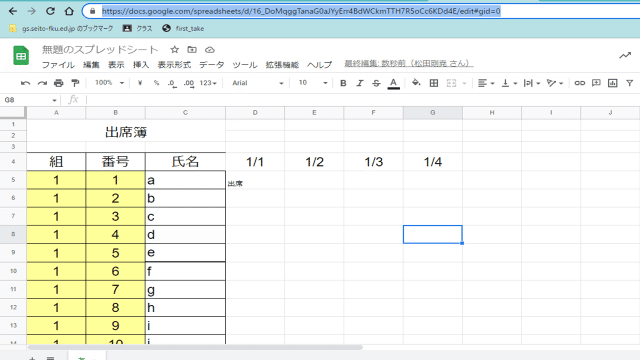Viewport: 640px width, 360px height.
Task: Rename the 無題のスプレッドシート title
Action: pyautogui.click(x=100, y=50)
